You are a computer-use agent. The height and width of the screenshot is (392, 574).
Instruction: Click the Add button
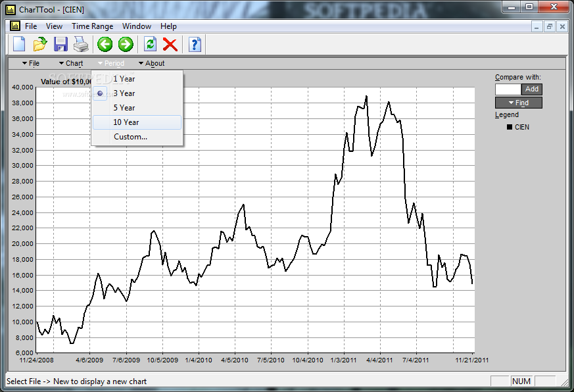[531, 89]
